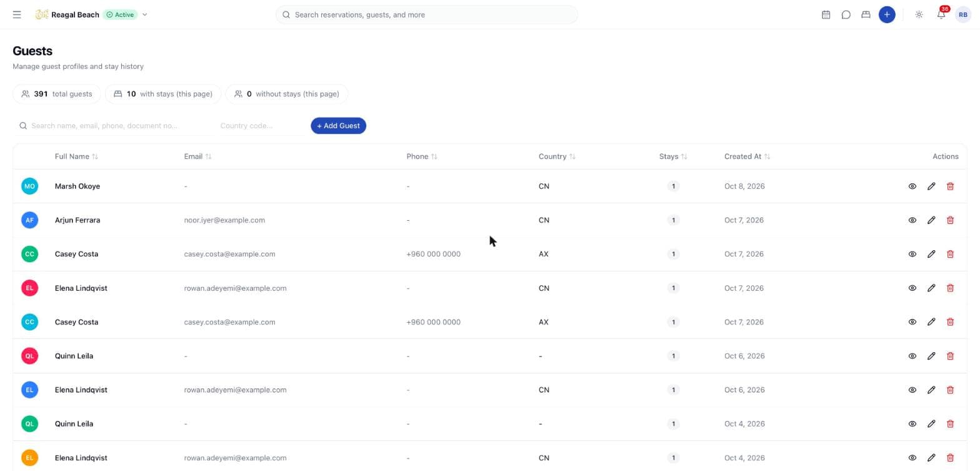Screen dimensions: 980x471
Task: Click the Add Guest button
Action: click(338, 126)
